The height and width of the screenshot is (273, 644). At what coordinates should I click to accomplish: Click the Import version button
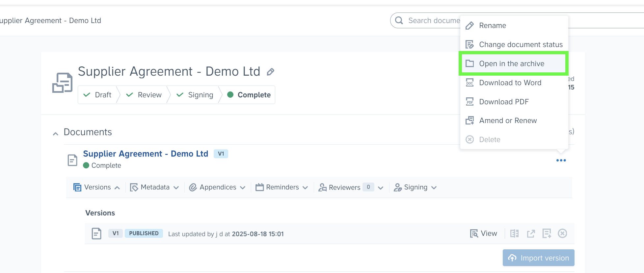point(538,258)
